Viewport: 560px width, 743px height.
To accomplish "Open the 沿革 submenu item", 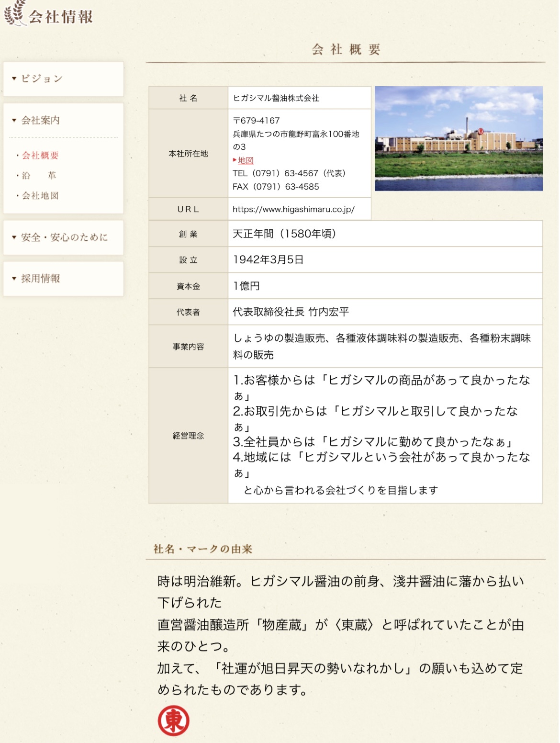I will coord(39,175).
